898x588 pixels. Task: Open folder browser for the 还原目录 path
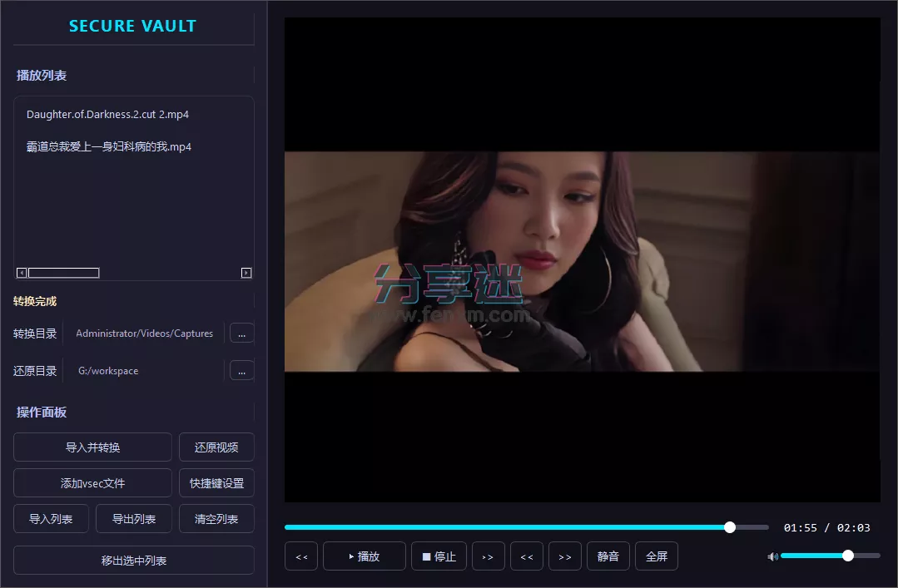(241, 370)
